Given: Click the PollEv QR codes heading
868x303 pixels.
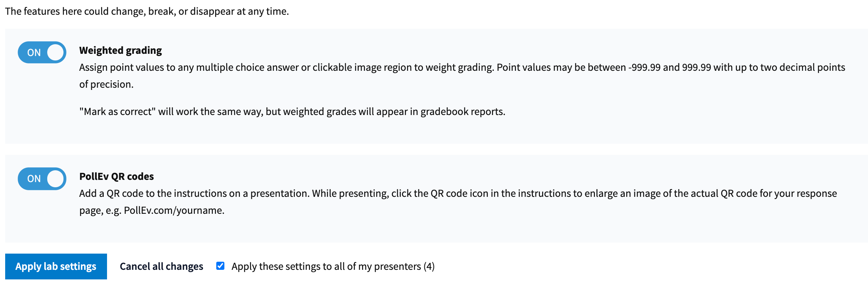Looking at the screenshot, I should pos(116,177).
